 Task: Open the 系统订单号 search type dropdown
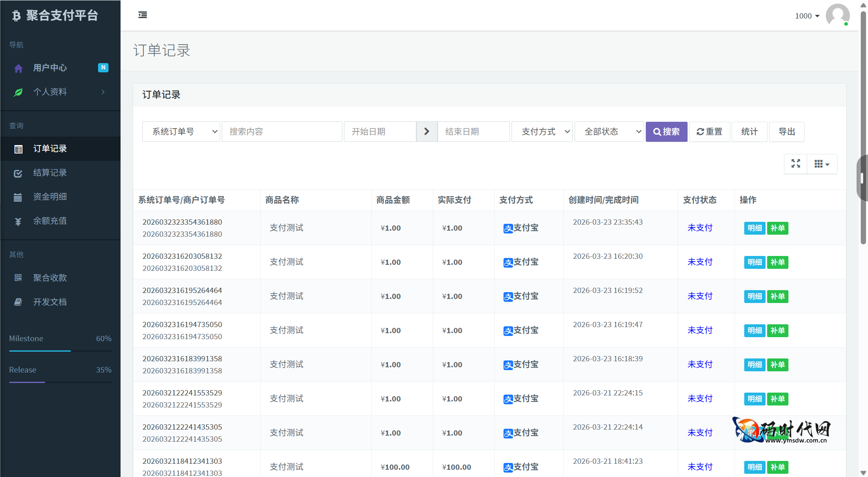point(181,132)
